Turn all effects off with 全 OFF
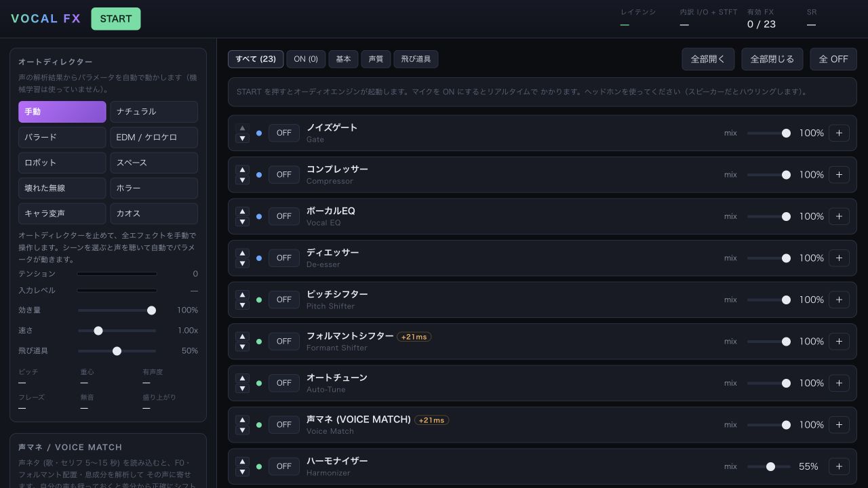This screenshot has width=868, height=488. coord(833,59)
